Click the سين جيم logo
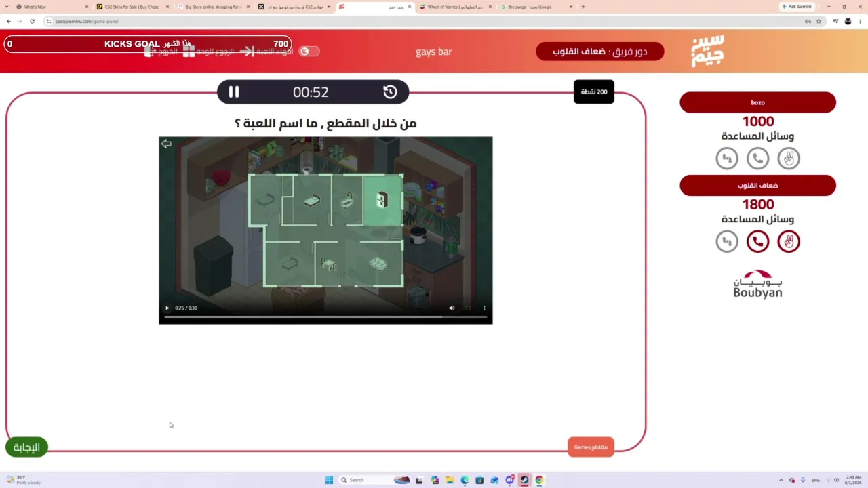The width and height of the screenshot is (868, 488). [707, 51]
